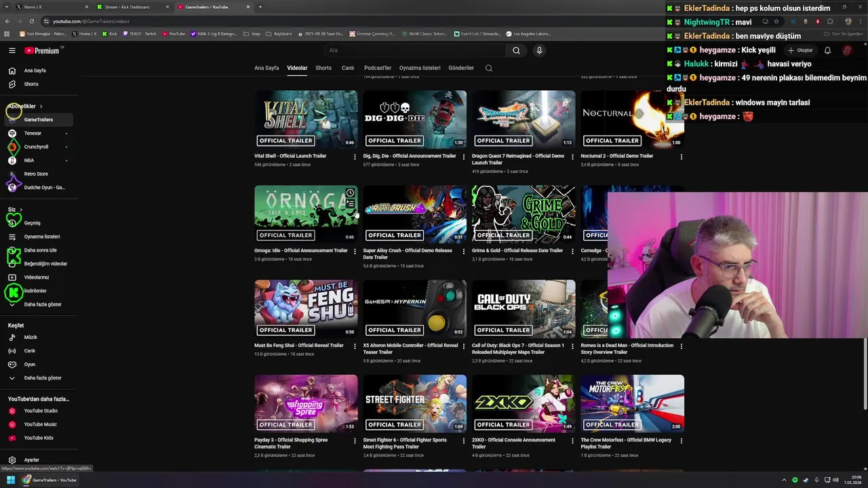Open the notifications bell
The width and height of the screenshot is (868, 488).
(827, 50)
